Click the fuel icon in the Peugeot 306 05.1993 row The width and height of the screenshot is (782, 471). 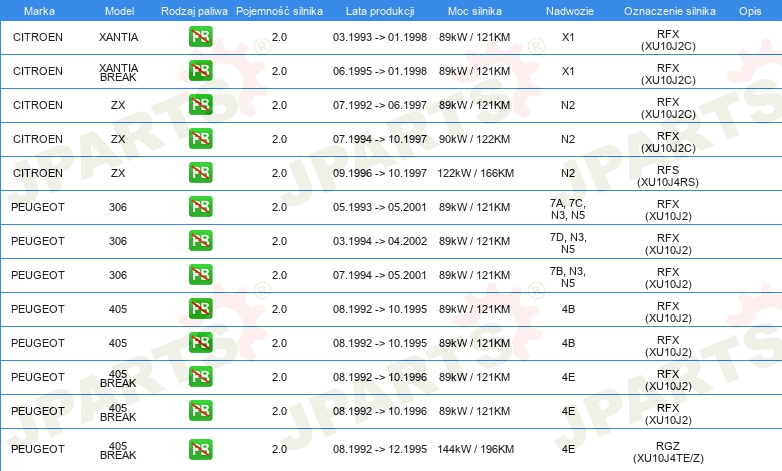pos(200,207)
